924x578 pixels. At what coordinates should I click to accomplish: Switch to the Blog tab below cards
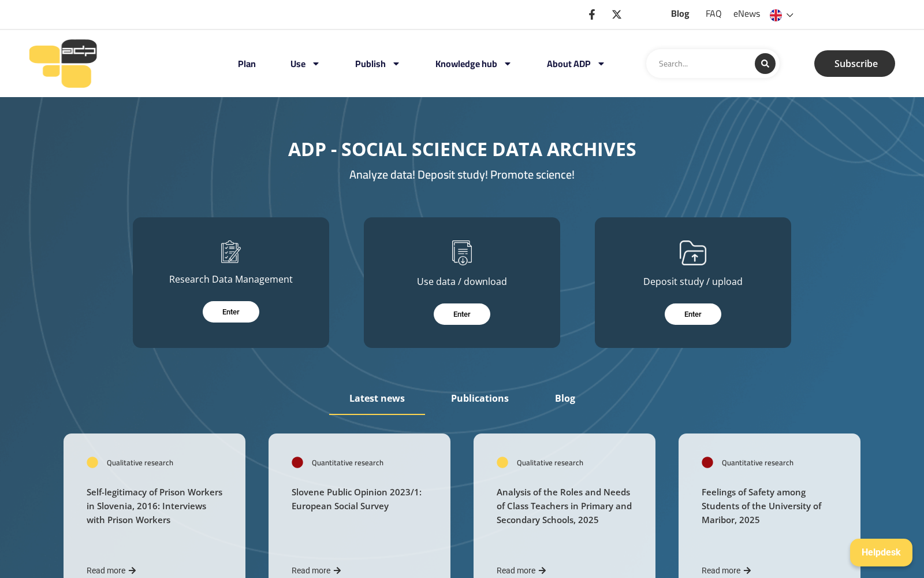click(565, 398)
